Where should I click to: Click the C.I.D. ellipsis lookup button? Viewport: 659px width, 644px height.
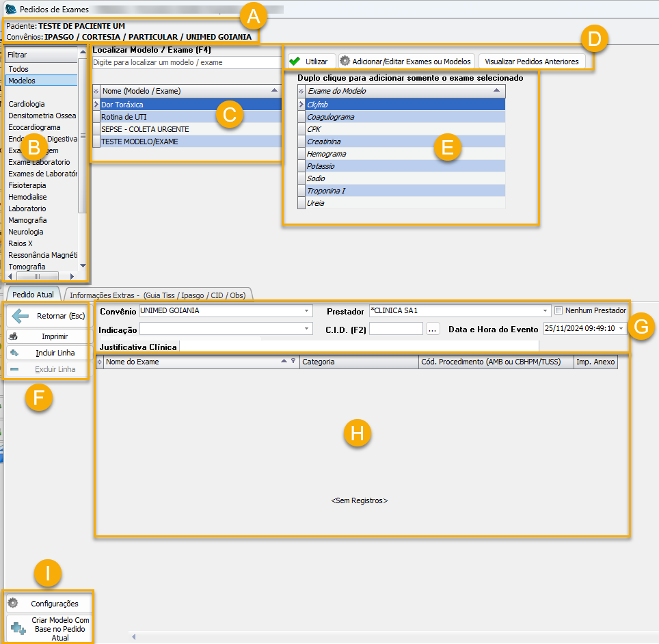pyautogui.click(x=432, y=329)
